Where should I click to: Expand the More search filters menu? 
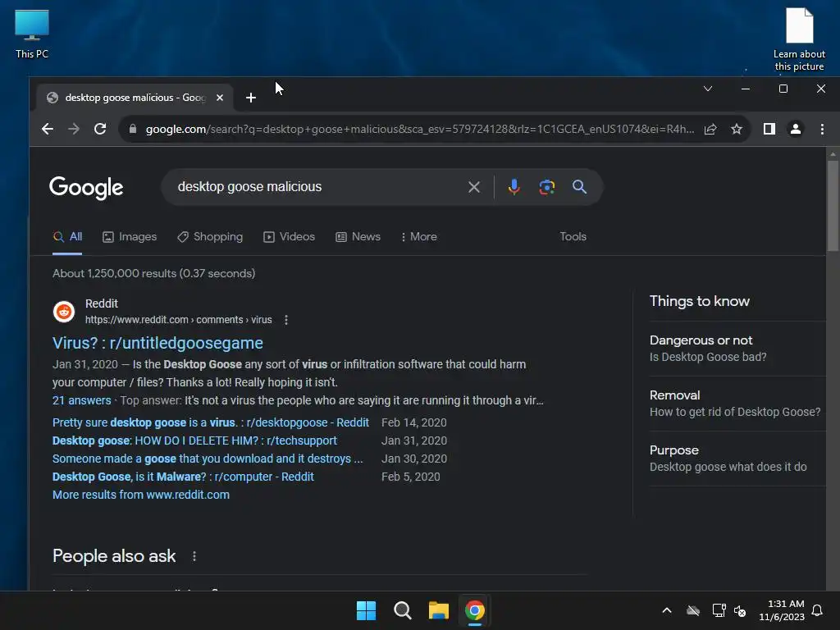419,237
